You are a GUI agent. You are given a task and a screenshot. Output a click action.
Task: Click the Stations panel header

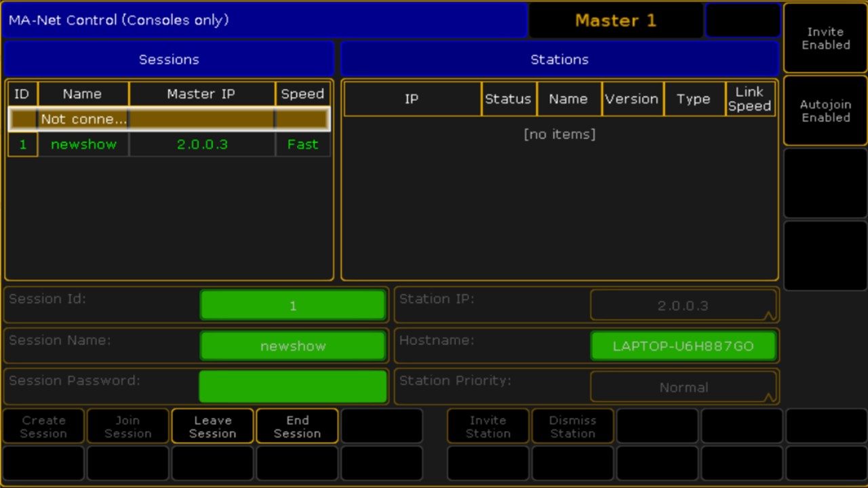click(559, 60)
